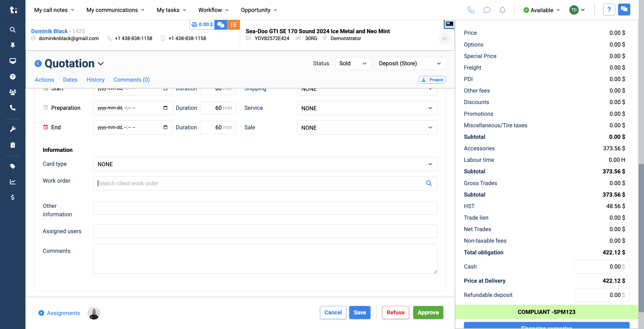View statistics via the chart sidebar icon
644x329 pixels.
coord(12,182)
